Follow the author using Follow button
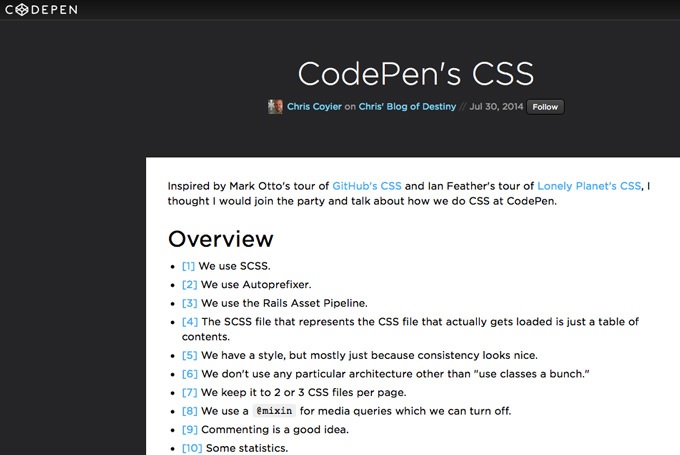Image resolution: width=680 pixels, height=455 pixels. point(545,107)
